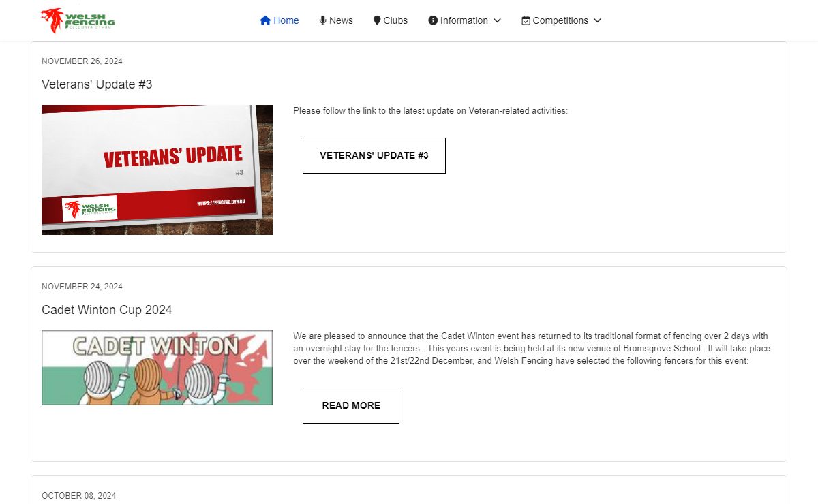This screenshot has height=504, width=818.
Task: Expand the Competitions dropdown chevron
Action: 597,20
